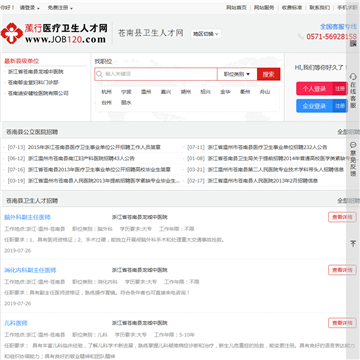Open the 免费注册 dropdown

point(60,7)
